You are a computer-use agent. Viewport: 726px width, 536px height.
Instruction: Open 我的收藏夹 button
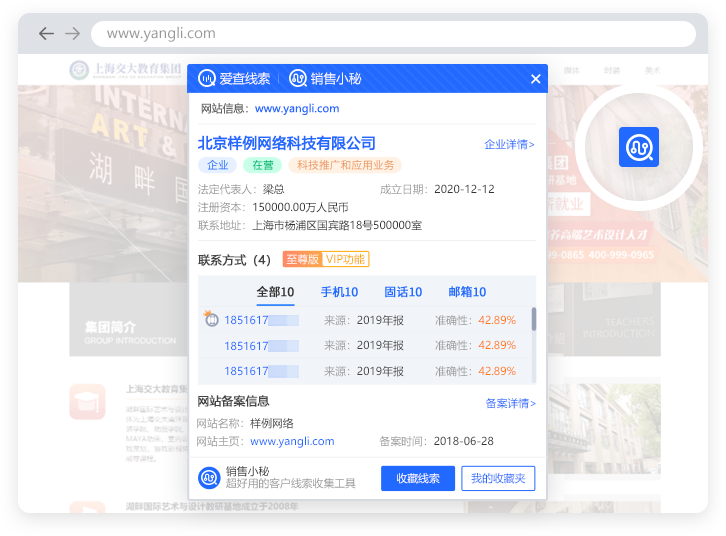(x=498, y=478)
